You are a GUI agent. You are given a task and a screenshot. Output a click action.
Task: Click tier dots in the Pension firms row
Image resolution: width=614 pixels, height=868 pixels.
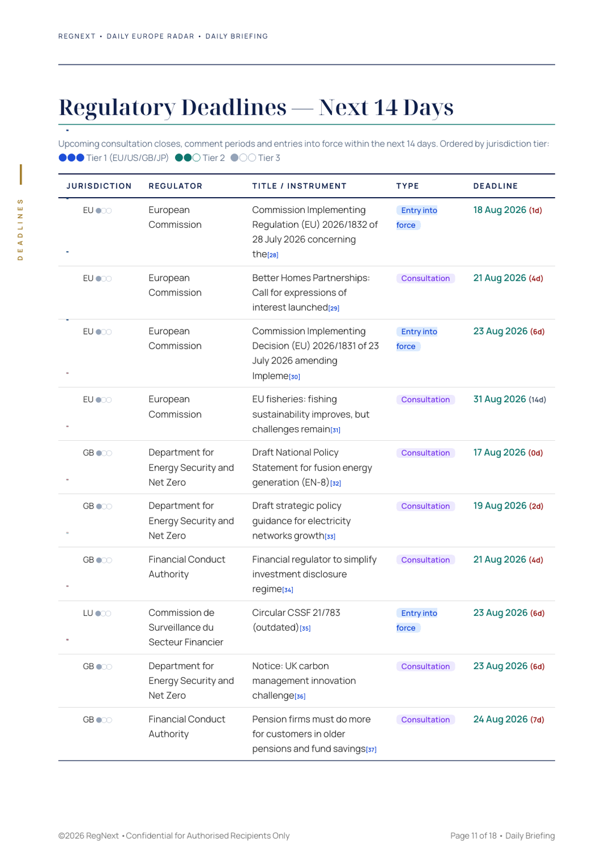click(x=104, y=720)
